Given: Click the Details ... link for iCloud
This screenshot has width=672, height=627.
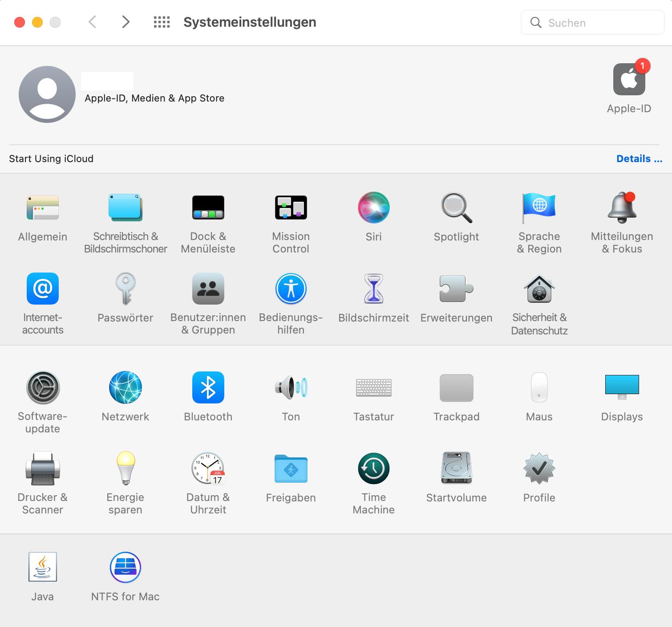Looking at the screenshot, I should [x=639, y=159].
